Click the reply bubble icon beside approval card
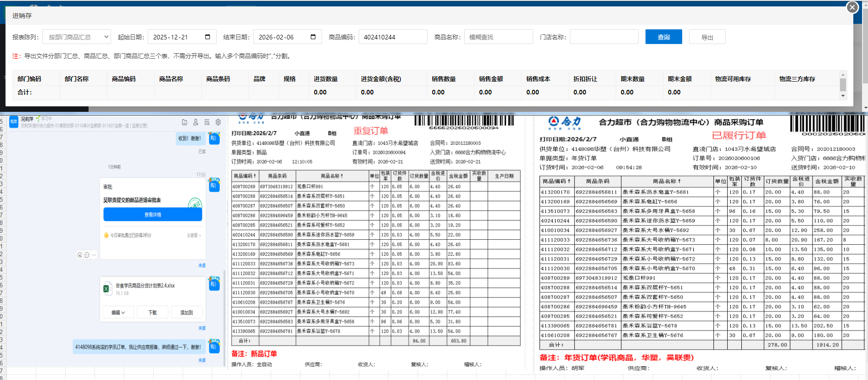868x380 pixels. [87, 255]
